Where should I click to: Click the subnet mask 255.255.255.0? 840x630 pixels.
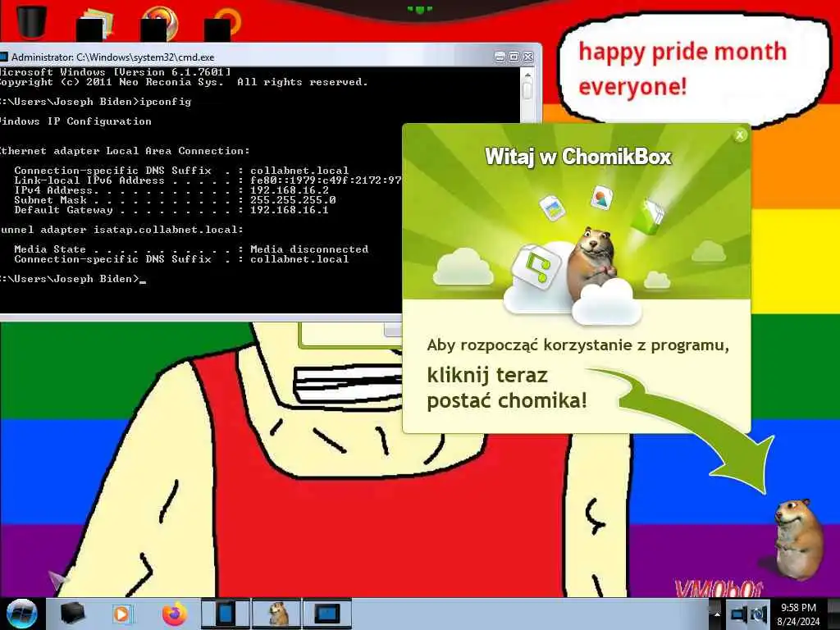293,200
